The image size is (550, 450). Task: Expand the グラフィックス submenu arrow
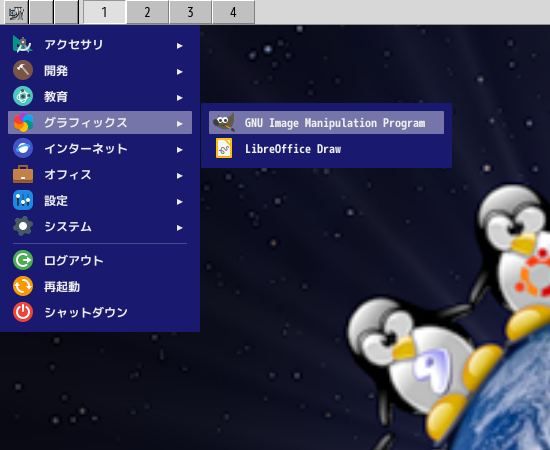point(180,123)
